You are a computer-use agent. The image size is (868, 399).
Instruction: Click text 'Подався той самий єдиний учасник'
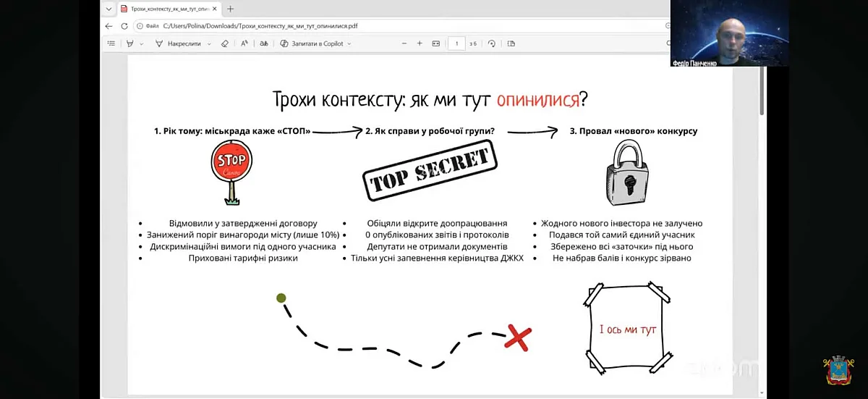tap(622, 235)
